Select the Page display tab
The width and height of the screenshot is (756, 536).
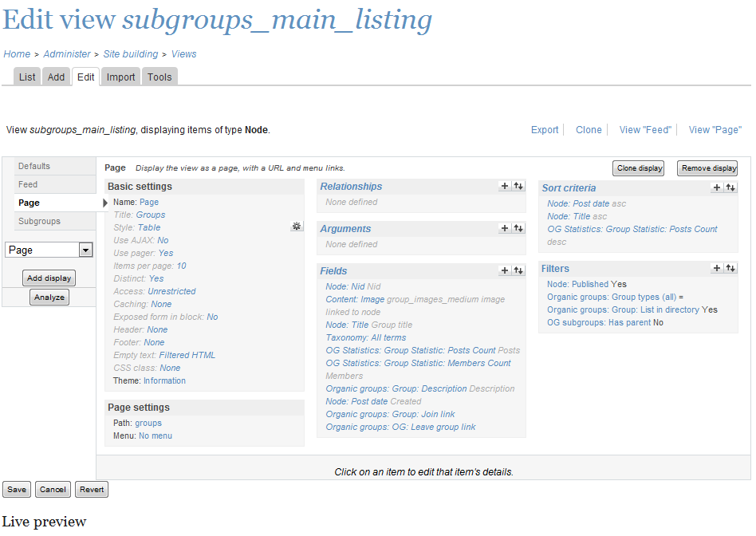[x=55, y=203]
